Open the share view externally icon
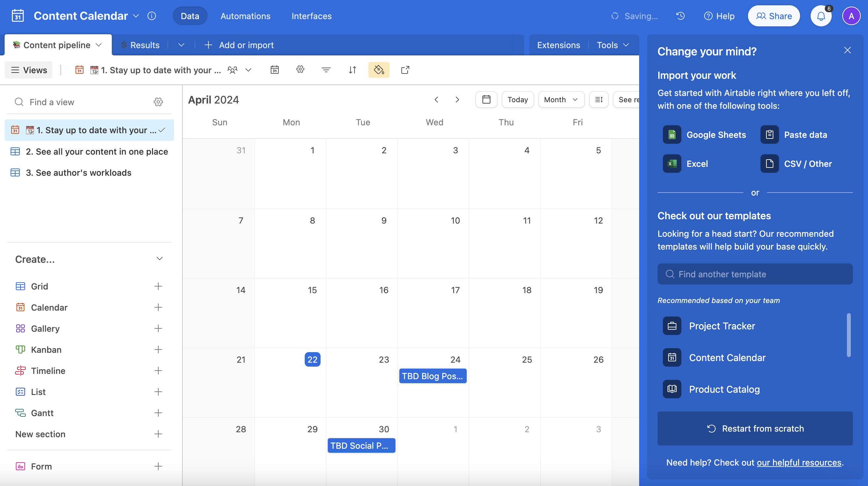The height and width of the screenshot is (486, 868). 405,70
